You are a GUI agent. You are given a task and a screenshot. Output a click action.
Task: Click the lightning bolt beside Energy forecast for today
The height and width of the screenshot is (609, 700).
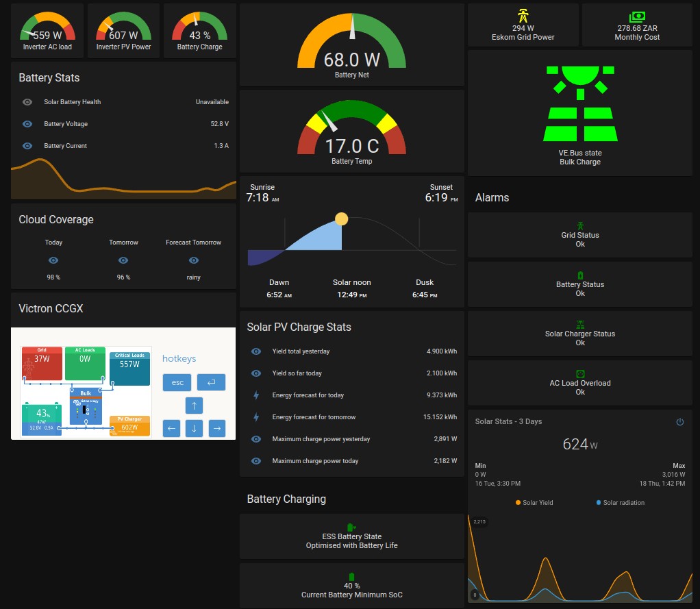click(255, 395)
